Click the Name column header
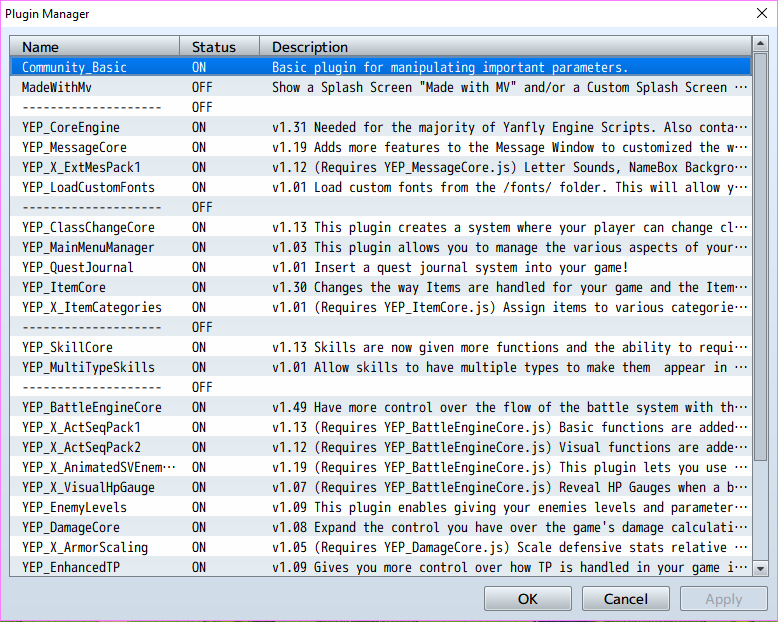Viewport: 778px width, 622px height. point(94,47)
